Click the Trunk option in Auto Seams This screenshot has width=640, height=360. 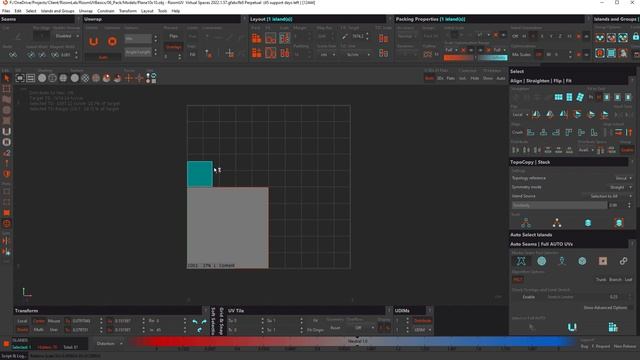[x=601, y=280]
